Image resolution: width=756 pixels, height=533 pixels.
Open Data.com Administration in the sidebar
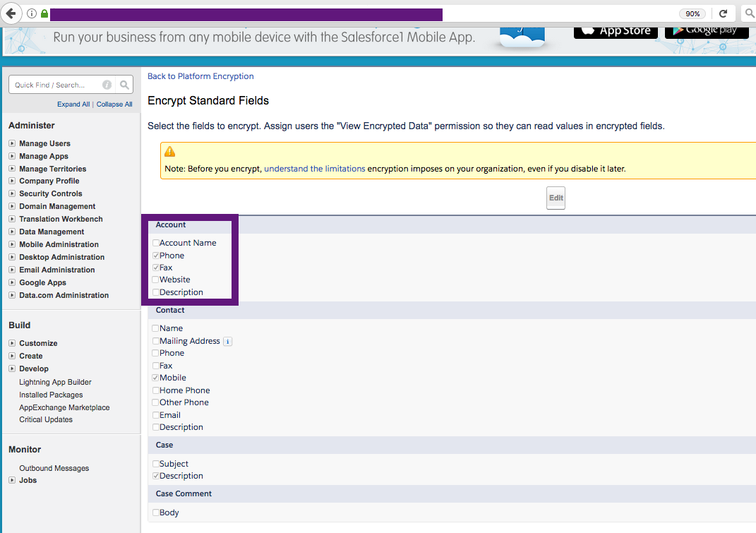point(64,295)
